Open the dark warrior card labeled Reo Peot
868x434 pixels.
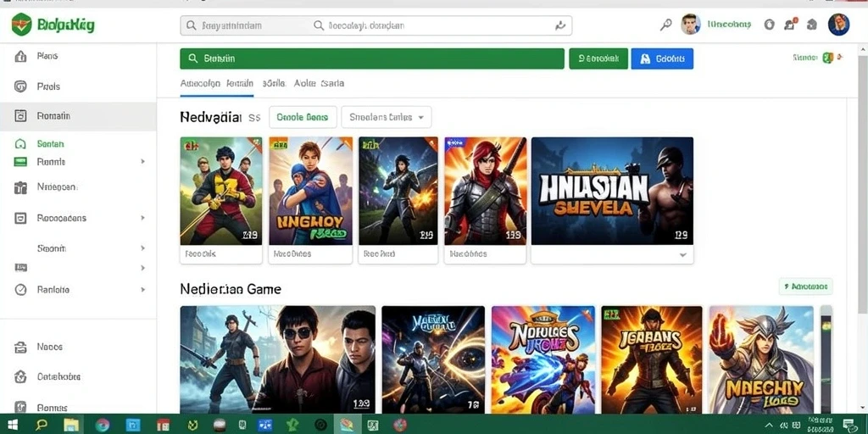398,200
